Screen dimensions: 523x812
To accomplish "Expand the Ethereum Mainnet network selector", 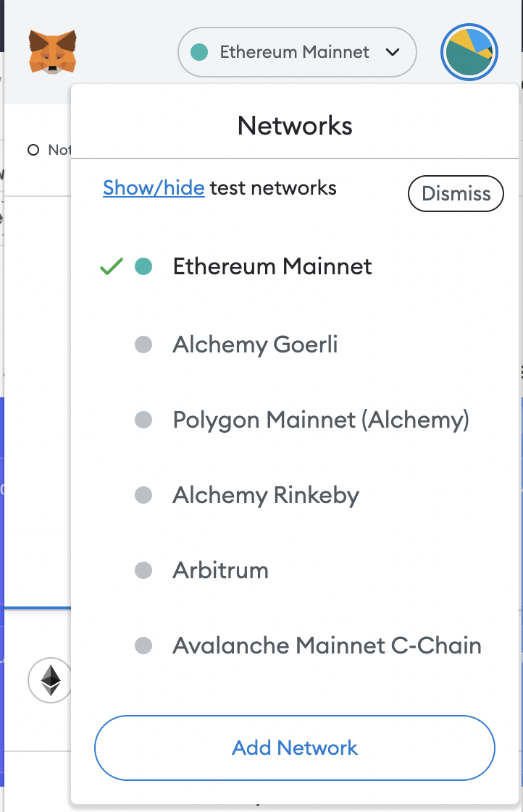I will pyautogui.click(x=296, y=52).
